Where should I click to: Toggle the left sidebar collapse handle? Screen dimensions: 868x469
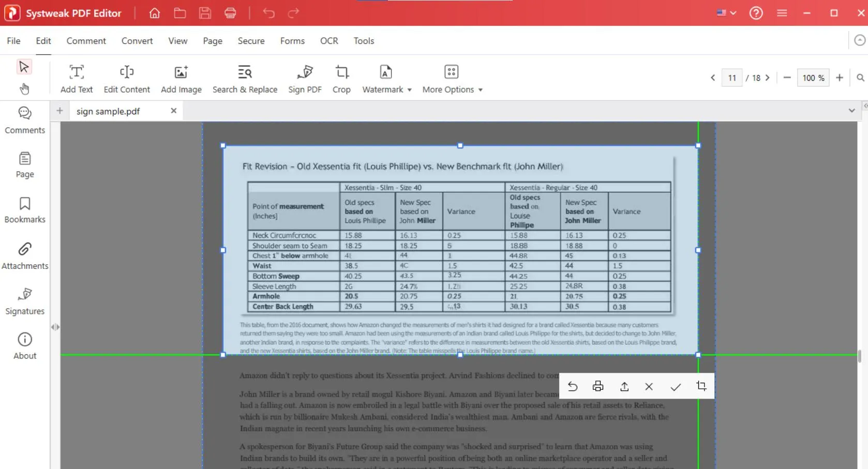(55, 327)
